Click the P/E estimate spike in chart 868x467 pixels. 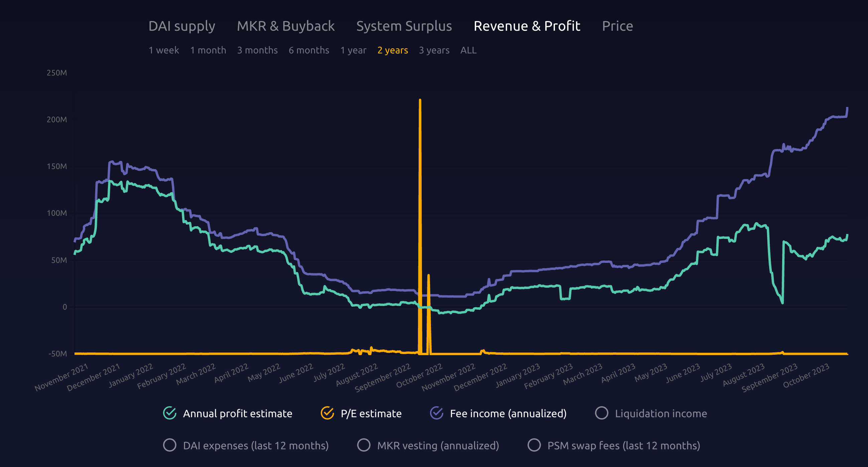tap(420, 202)
